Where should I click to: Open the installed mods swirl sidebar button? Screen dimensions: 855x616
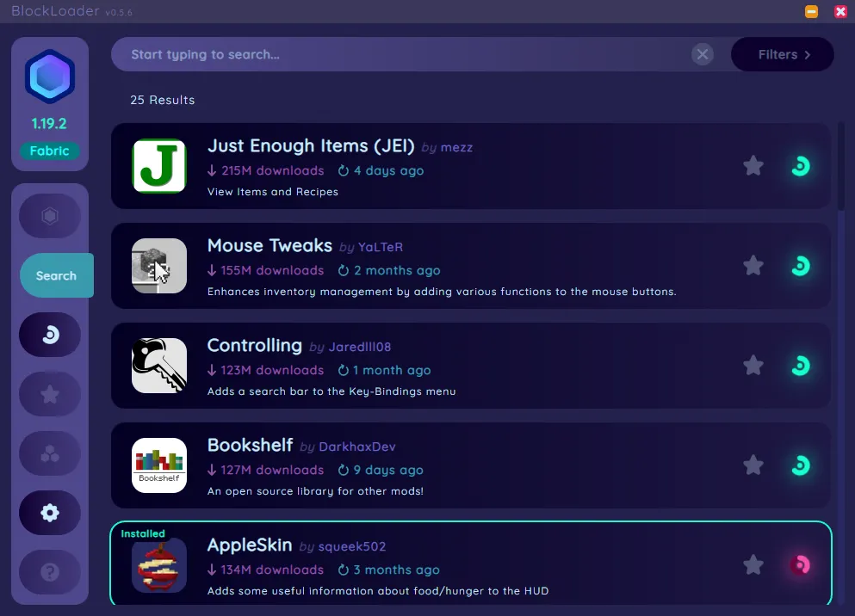(50, 335)
